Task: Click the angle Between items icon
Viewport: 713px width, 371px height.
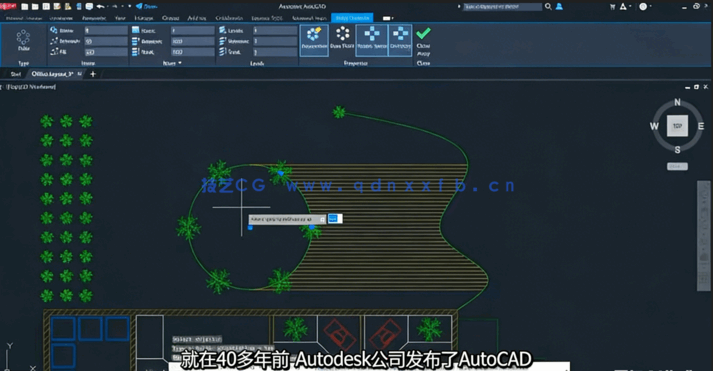Action: pos(54,41)
